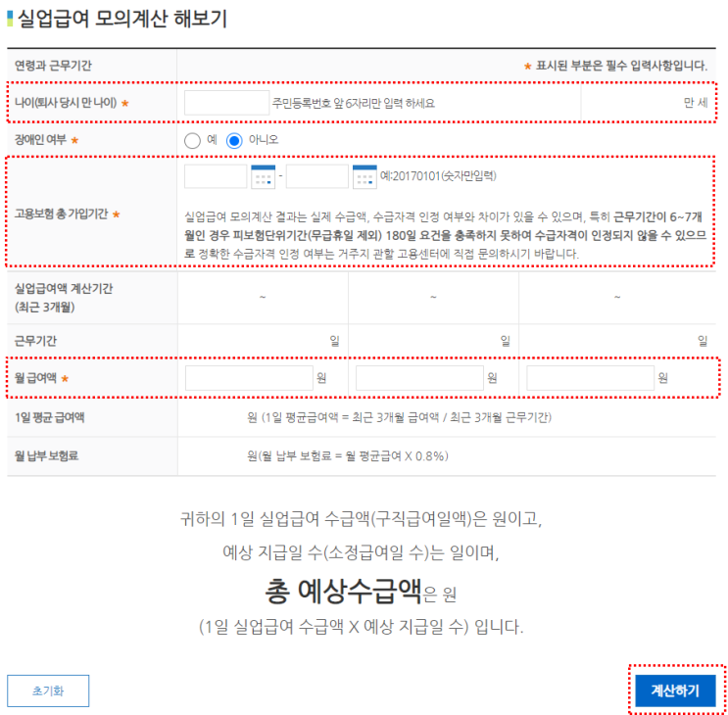This screenshot has height=715, width=728.
Task: Select '예' for 장애인 여부
Action: [x=192, y=140]
